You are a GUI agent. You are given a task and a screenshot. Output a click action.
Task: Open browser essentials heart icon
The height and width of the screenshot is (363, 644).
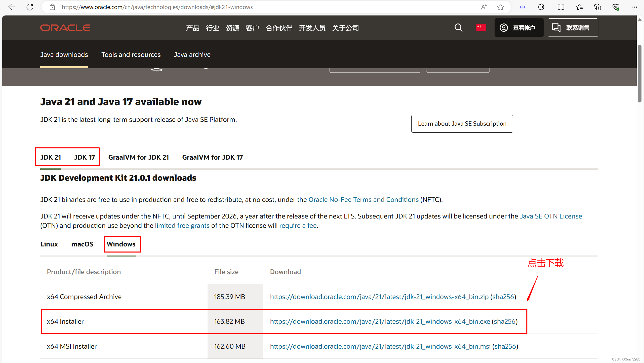pyautogui.click(x=616, y=7)
